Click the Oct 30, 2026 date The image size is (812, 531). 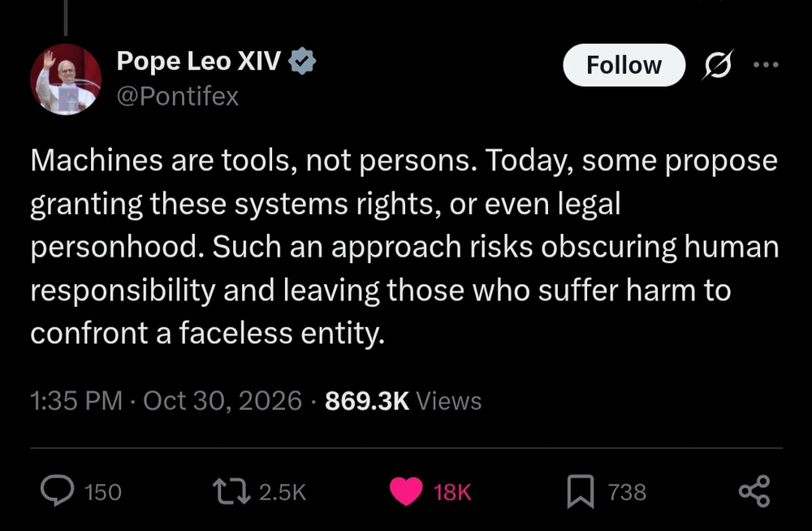(222, 401)
